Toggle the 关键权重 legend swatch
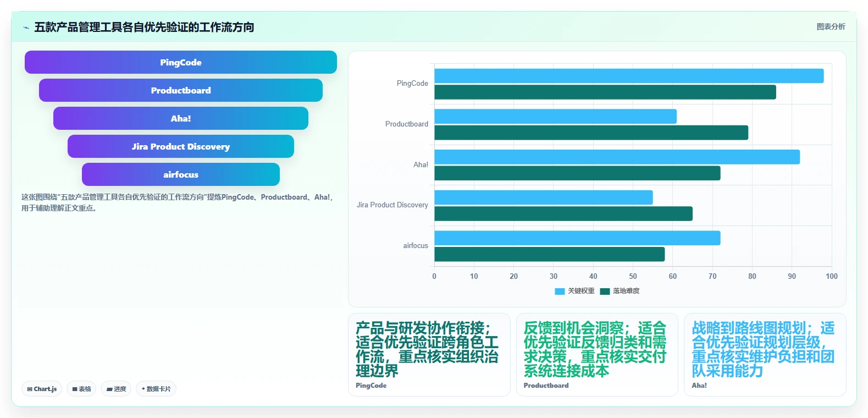Viewport: 868px width, 418px height. 560,291
